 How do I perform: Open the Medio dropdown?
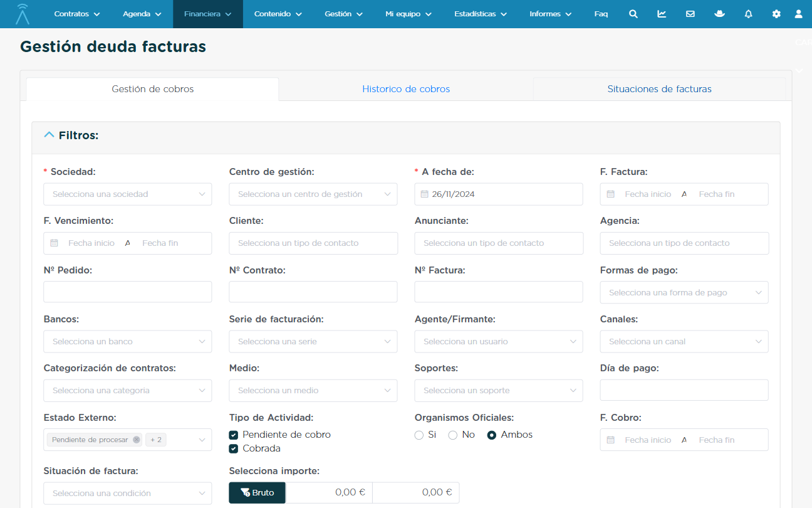[313, 391]
